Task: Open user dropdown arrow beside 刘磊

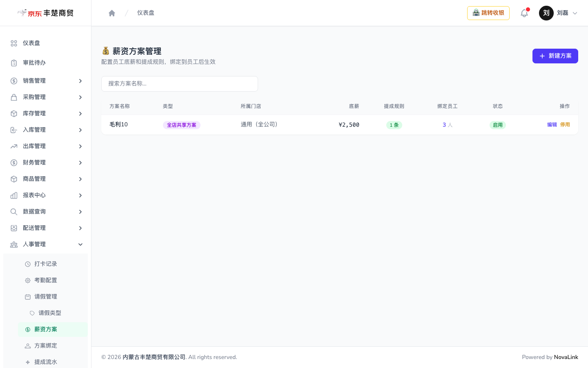Action: 575,13
